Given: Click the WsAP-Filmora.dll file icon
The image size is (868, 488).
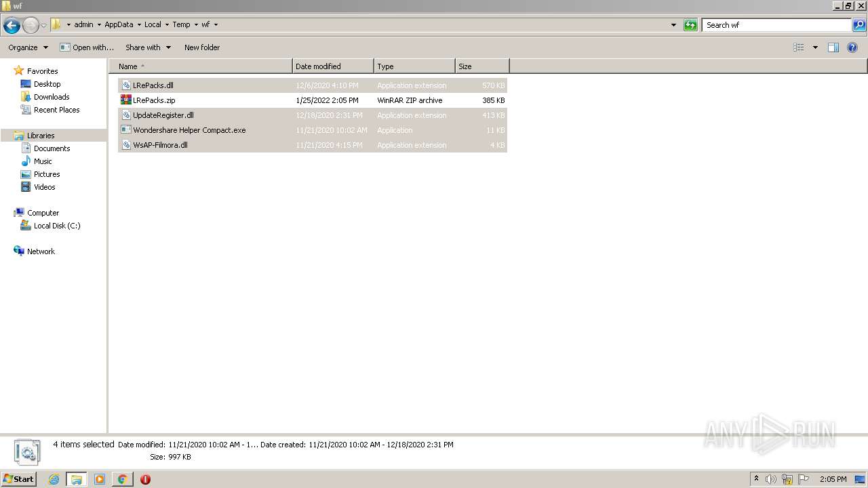Looking at the screenshot, I should 126,145.
